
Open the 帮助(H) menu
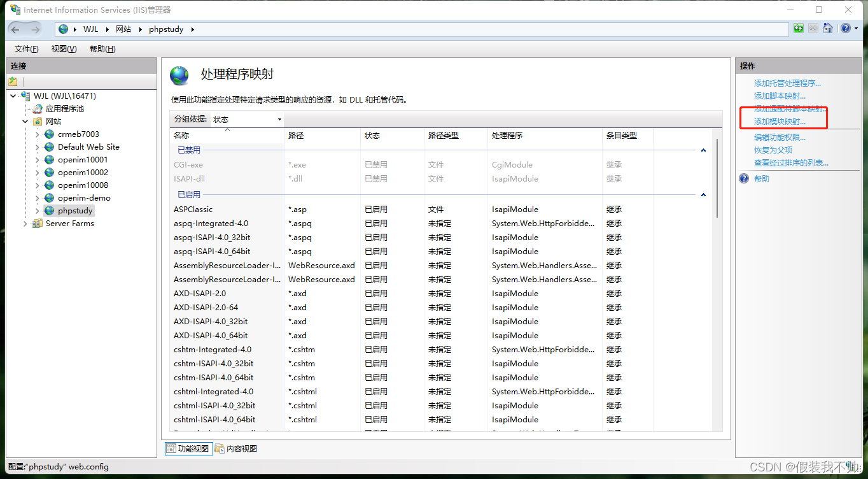coord(102,49)
